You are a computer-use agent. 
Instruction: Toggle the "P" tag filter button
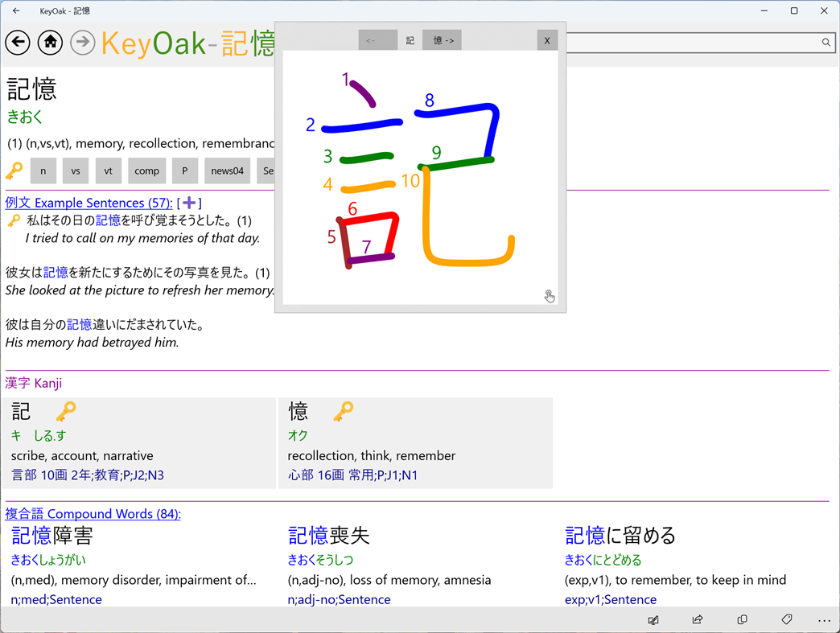click(x=184, y=171)
